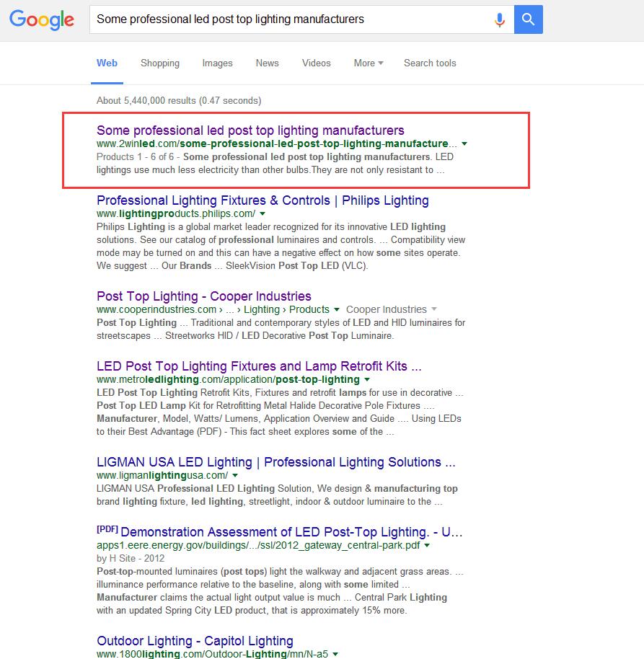The height and width of the screenshot is (659, 644).
Task: Switch to the Images tab
Action: (x=217, y=63)
